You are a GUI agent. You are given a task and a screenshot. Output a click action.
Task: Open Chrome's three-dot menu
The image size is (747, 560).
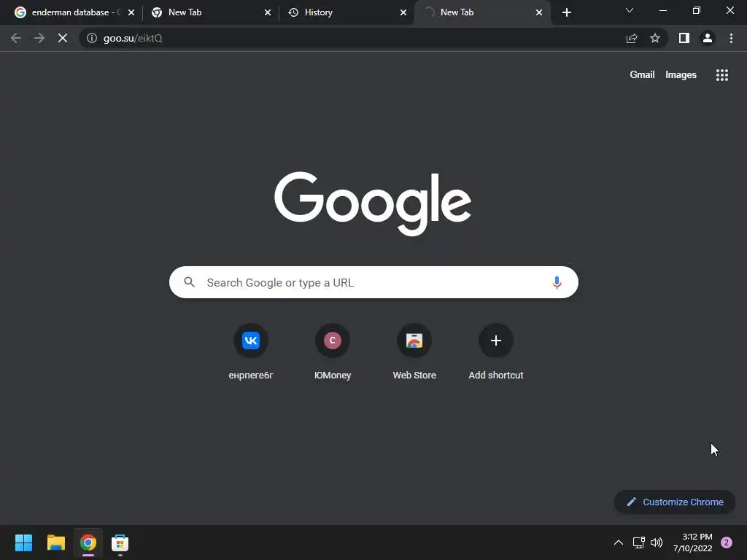point(731,38)
